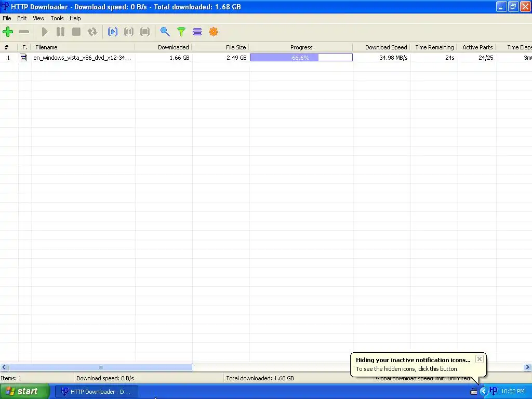532x399 pixels.
Task: Click the file type icon in row 1
Action: [23, 58]
